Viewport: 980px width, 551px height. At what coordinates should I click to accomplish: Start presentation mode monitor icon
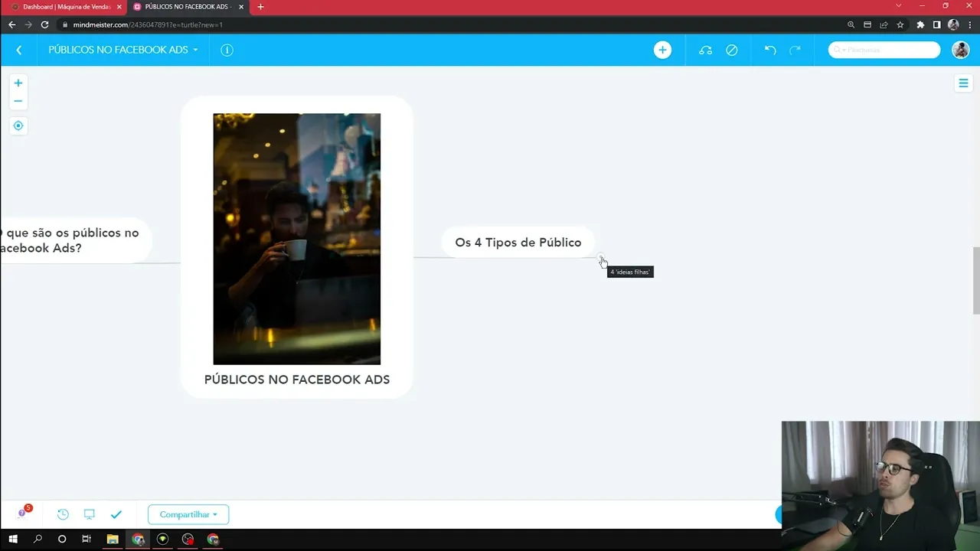coord(90,514)
